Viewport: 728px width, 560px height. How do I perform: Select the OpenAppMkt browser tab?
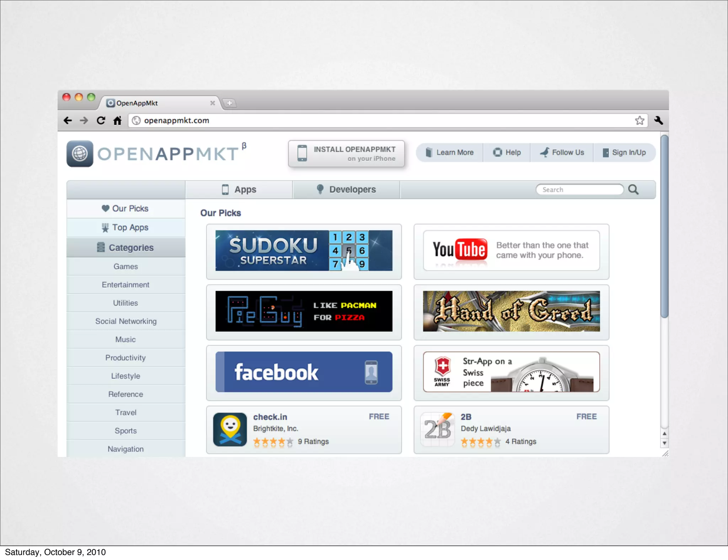point(160,103)
